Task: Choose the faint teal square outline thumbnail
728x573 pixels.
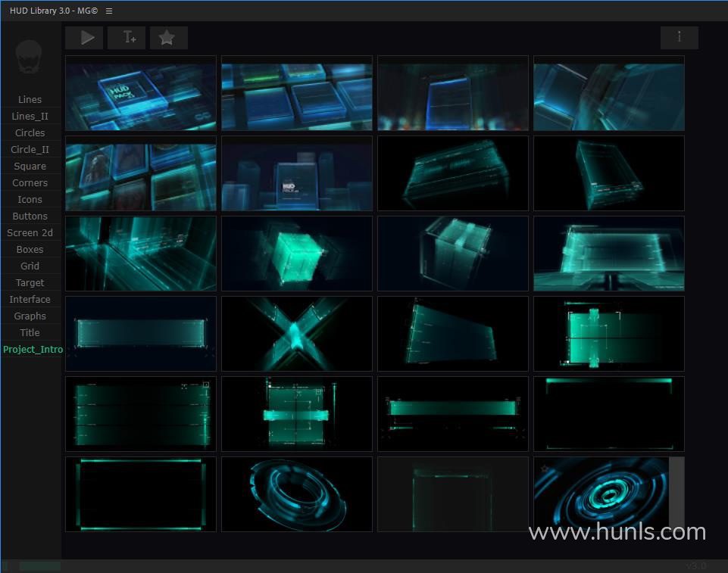Action: [x=453, y=494]
